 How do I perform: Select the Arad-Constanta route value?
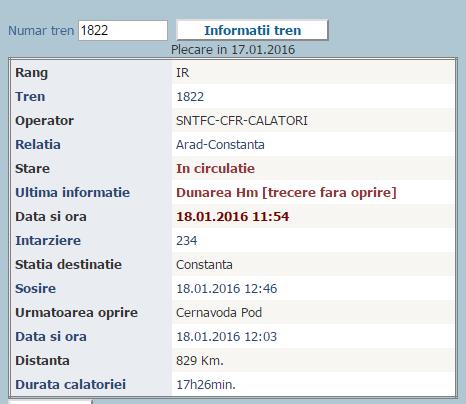pos(220,145)
